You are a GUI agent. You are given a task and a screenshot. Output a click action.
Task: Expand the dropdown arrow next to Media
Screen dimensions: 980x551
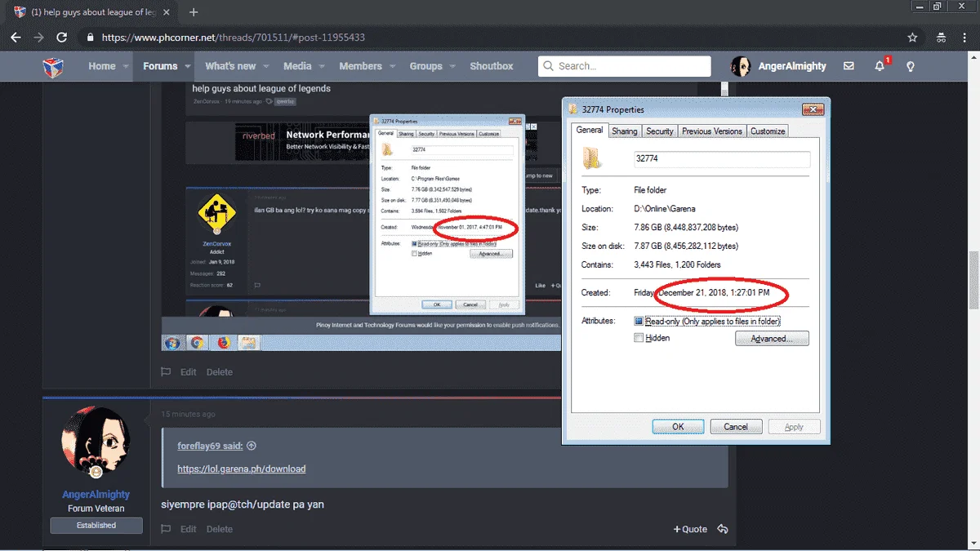(x=322, y=67)
